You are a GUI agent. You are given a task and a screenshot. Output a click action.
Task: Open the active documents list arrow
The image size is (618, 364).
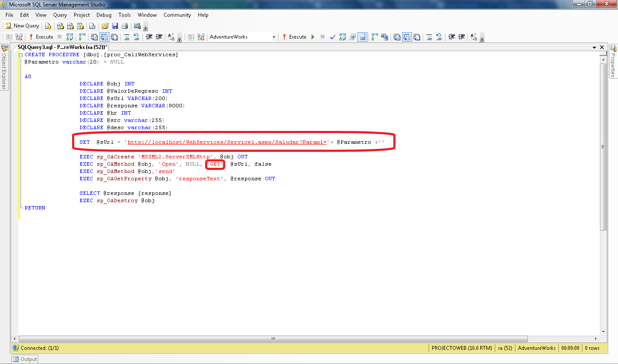tap(594, 47)
